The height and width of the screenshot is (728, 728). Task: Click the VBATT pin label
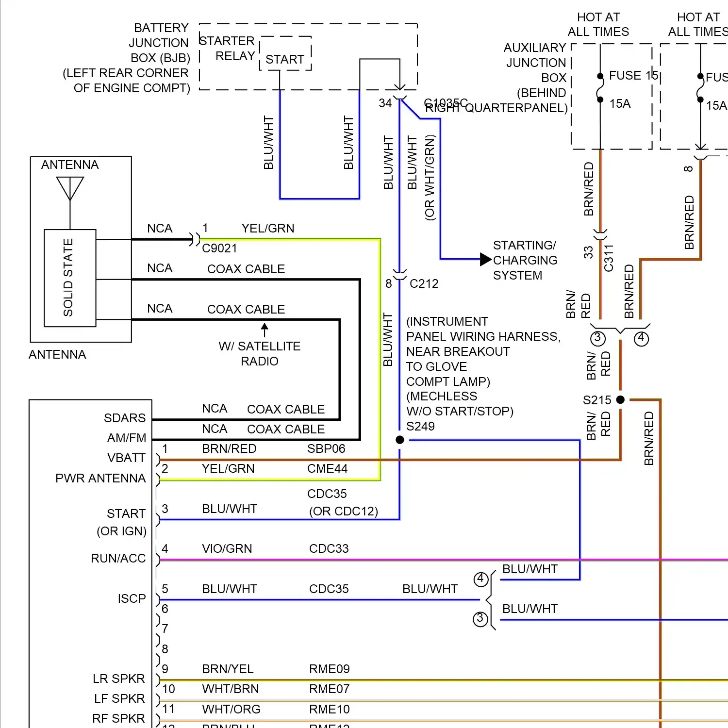pos(126,458)
